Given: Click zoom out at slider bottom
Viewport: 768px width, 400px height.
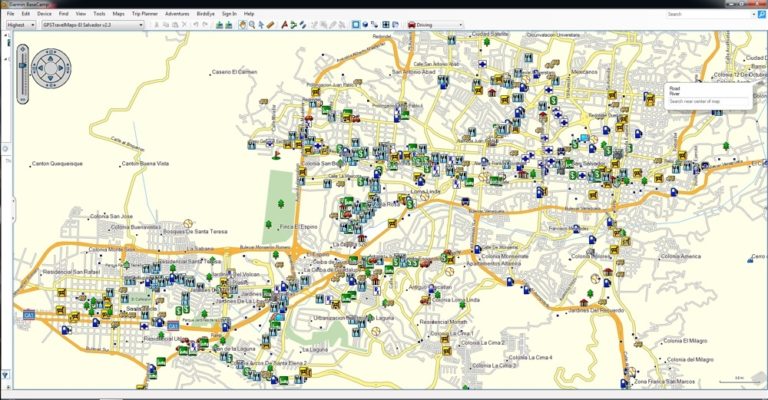Looking at the screenshot, I should pos(23,99).
